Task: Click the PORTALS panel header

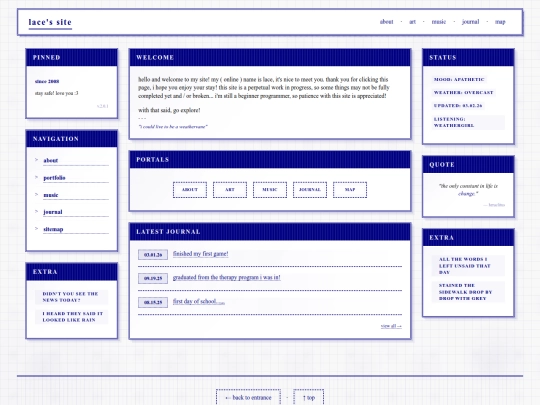Action: (270, 160)
